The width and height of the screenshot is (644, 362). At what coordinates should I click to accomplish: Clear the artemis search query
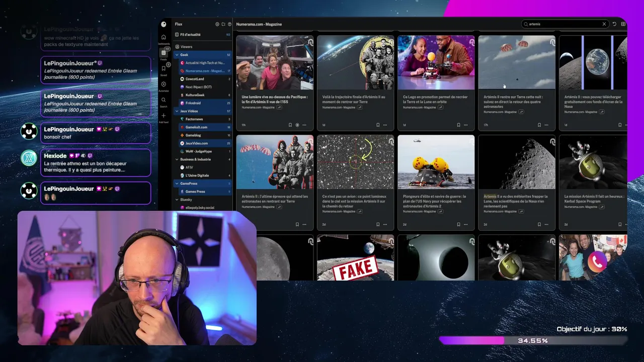point(604,24)
